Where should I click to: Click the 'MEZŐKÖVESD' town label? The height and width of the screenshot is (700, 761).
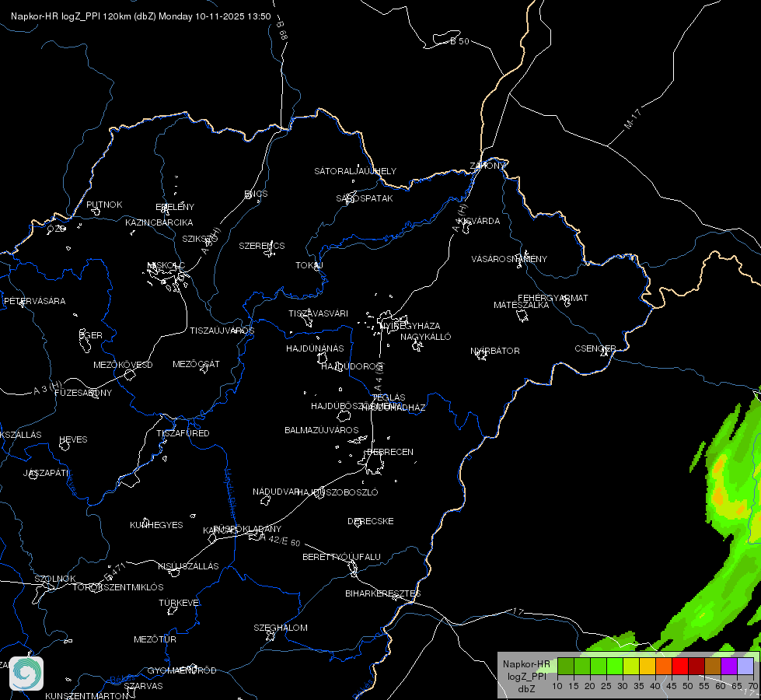click(124, 365)
